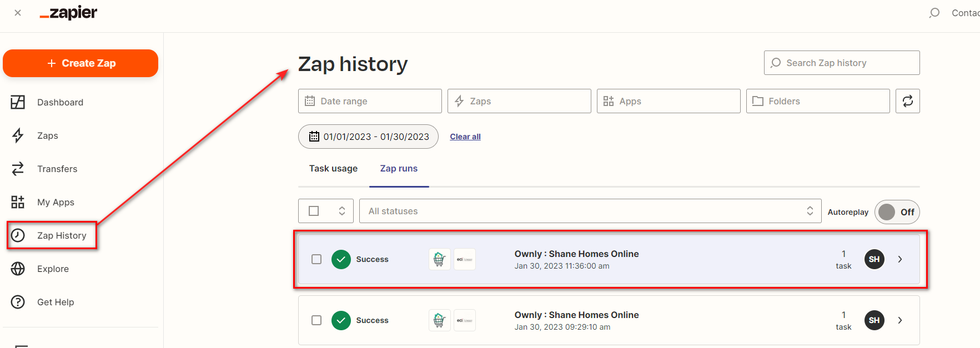Close the panel with the X icon
980x348 pixels.
click(18, 13)
